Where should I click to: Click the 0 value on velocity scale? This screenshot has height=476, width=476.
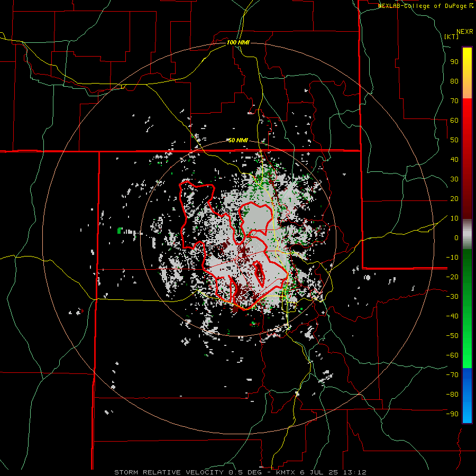pyautogui.click(x=456, y=238)
